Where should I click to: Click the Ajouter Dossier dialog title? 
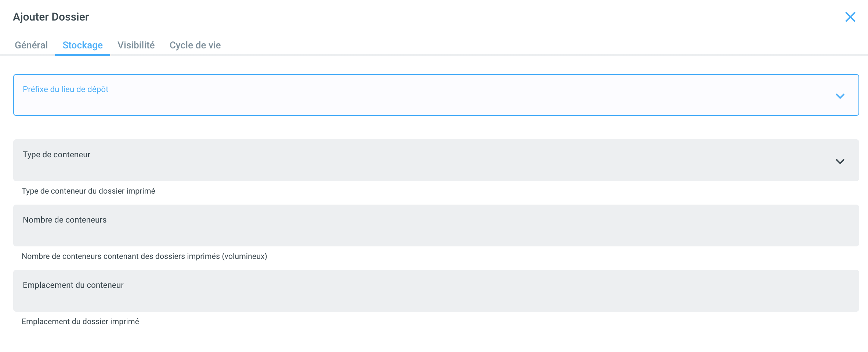point(51,17)
